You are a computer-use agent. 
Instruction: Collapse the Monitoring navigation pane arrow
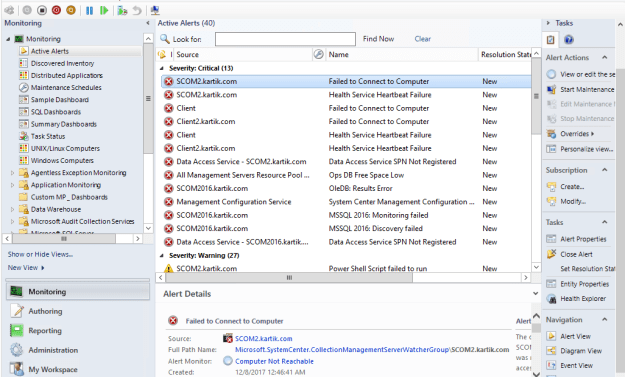[x=148, y=23]
